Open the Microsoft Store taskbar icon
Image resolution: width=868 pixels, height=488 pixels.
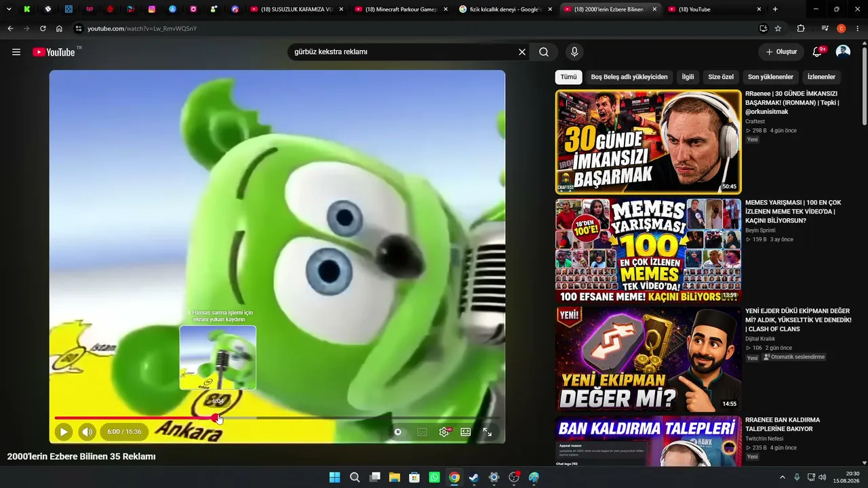[x=414, y=477]
